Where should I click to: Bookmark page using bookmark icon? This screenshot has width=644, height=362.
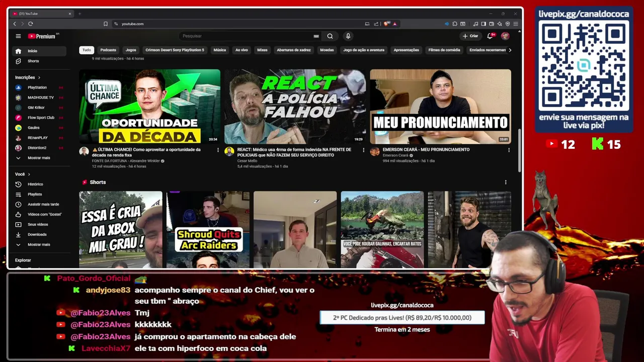pos(106,24)
